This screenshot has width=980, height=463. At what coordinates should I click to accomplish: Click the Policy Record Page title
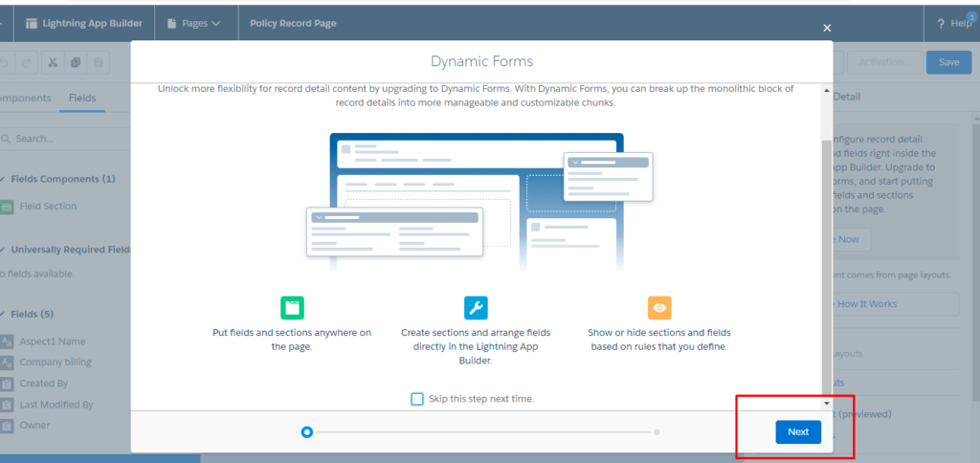[x=293, y=23]
